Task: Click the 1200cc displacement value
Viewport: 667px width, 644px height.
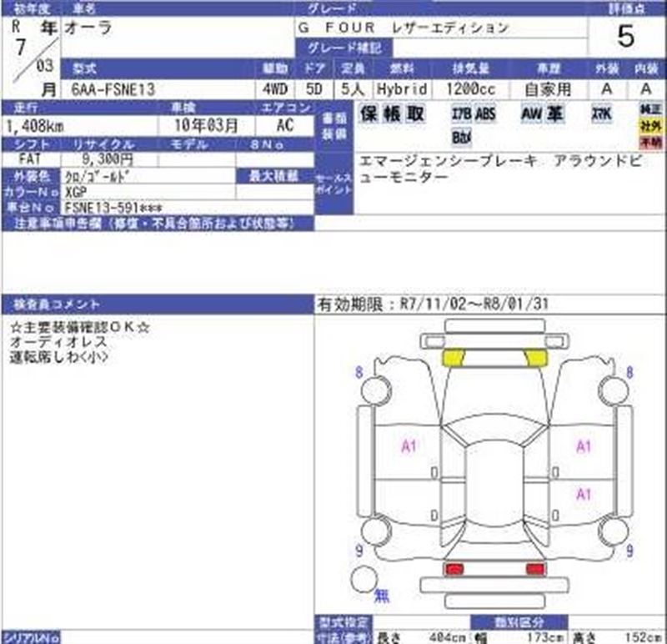Action: pos(471,89)
